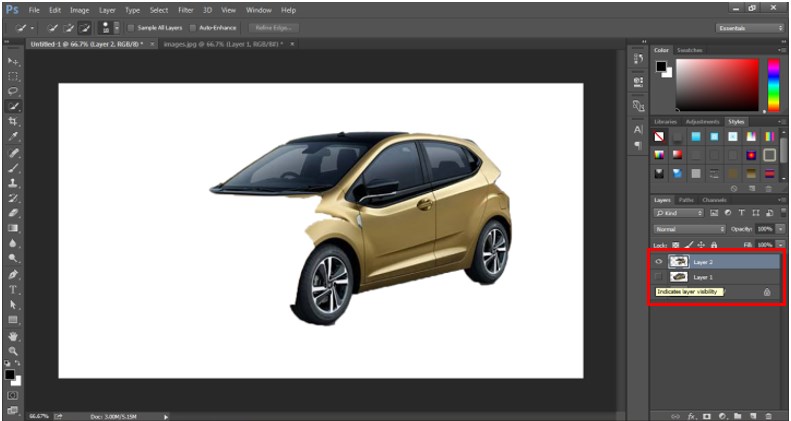This screenshot has height=421, width=791.
Task: Pick a color in the Color panel field
Action: point(718,85)
